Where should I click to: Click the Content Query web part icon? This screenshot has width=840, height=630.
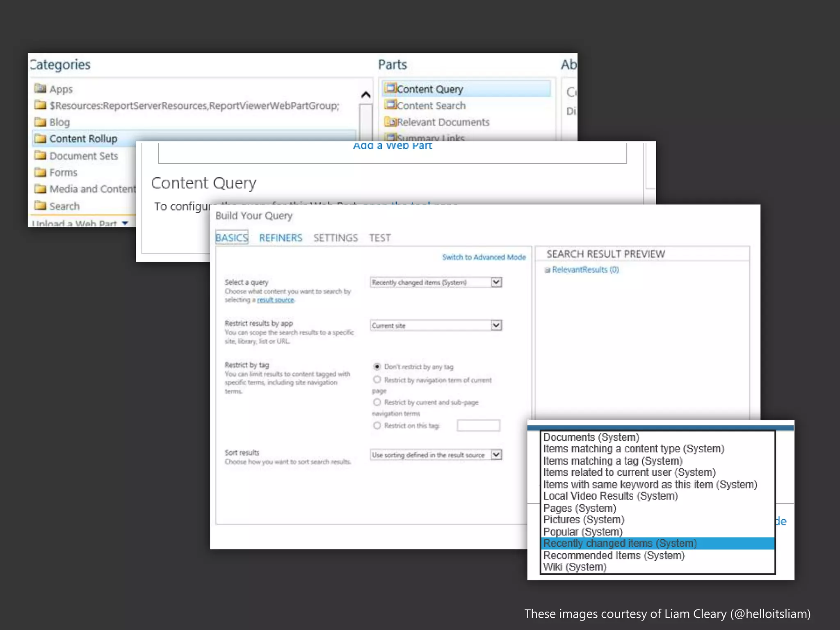[390, 88]
